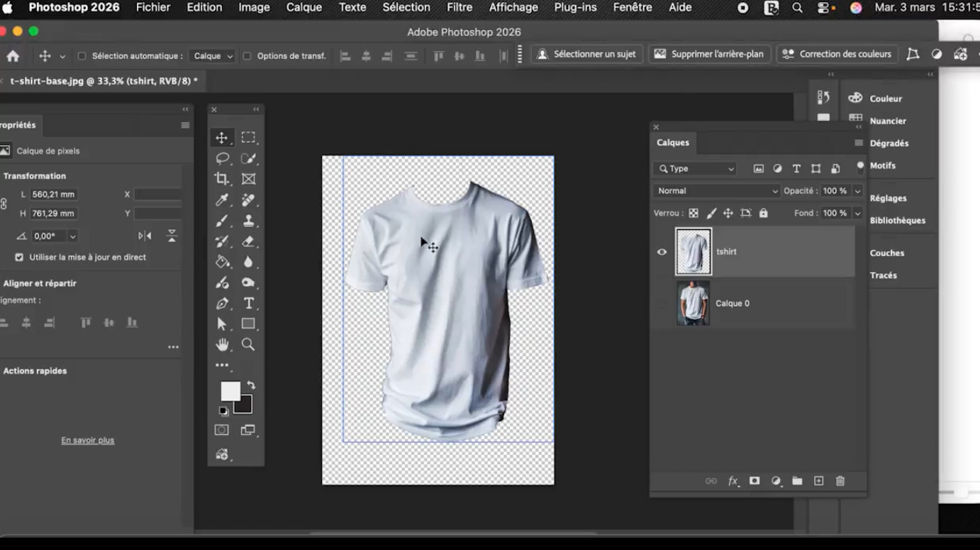The width and height of the screenshot is (980, 550).
Task: Activate the Hand tool
Action: pyautogui.click(x=222, y=345)
